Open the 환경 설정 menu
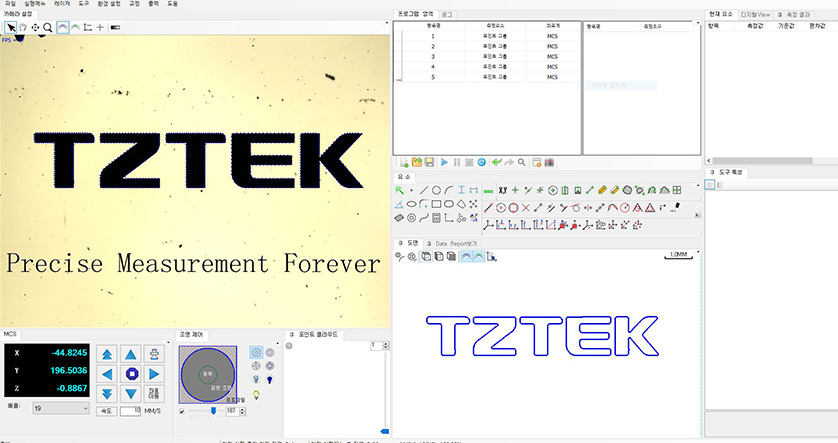The image size is (838, 443). click(109, 3)
